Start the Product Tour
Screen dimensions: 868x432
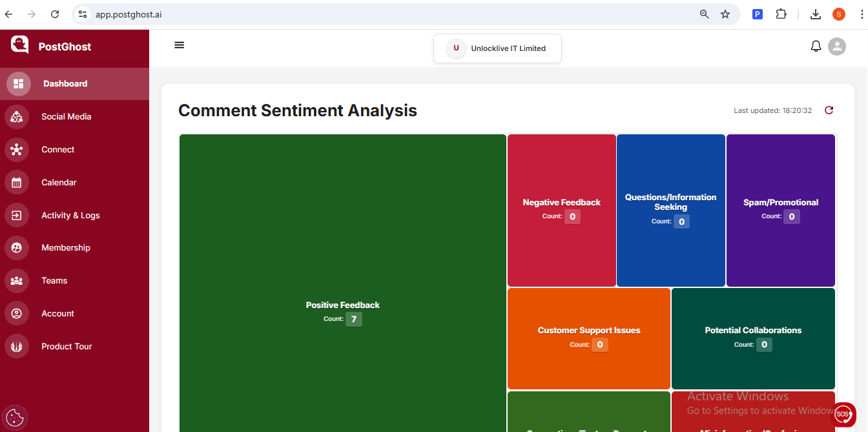tap(67, 347)
